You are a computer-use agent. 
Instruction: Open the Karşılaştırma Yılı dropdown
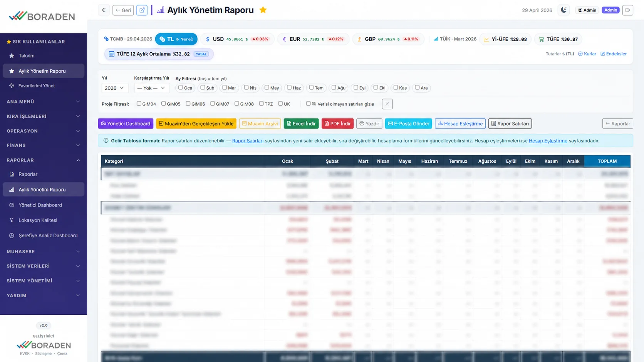coord(151,88)
